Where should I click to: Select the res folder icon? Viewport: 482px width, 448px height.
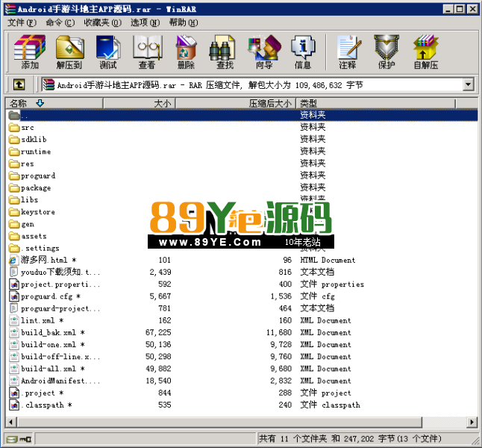click(x=14, y=164)
